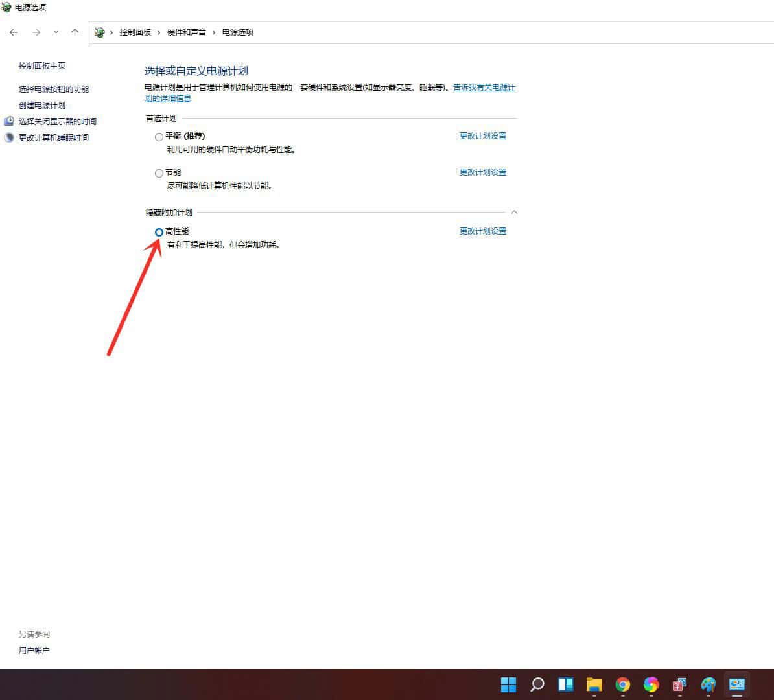This screenshot has width=774, height=700.
Task: Click the moon icon beside 更改计算机睡眠时间
Action: click(8, 137)
